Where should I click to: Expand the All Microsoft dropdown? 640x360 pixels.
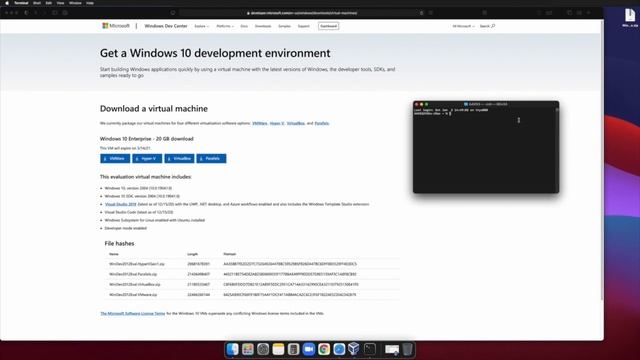pos(463,26)
